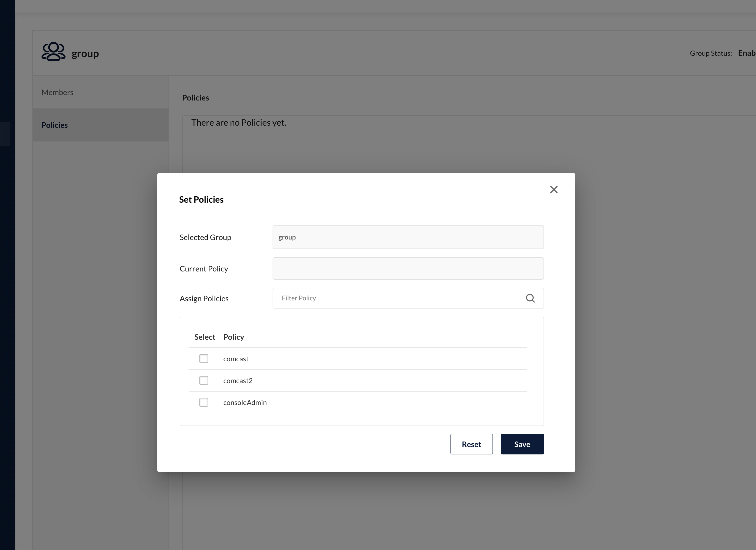Select the comcast2 policy checkbox
Image resolution: width=756 pixels, height=550 pixels.
(x=204, y=380)
